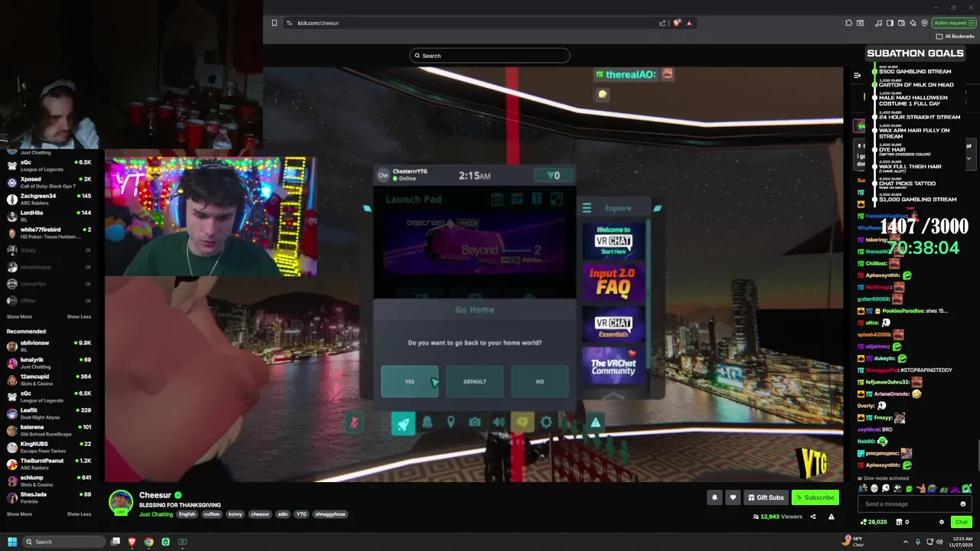Click the green Chat send button
This screenshot has width=980, height=551.
pyautogui.click(x=961, y=522)
